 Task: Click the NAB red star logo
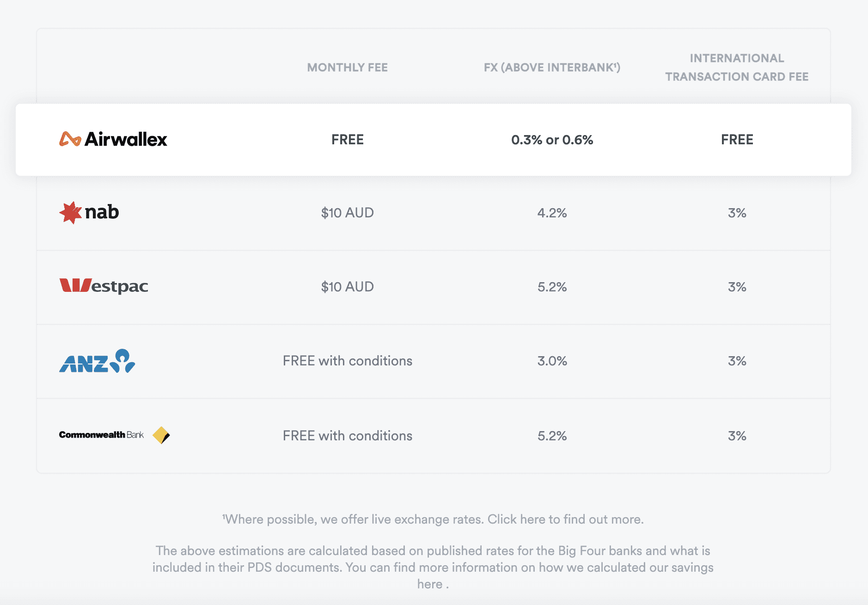pos(70,213)
